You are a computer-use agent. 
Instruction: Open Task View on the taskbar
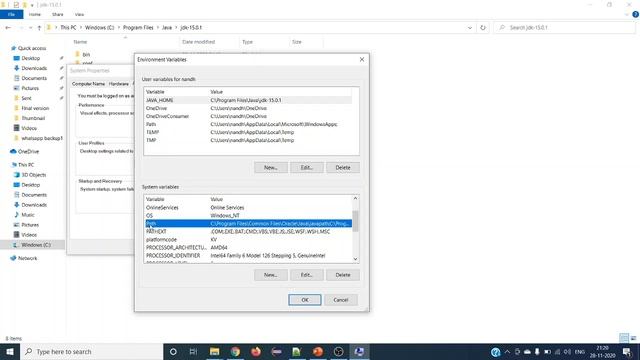[x=193, y=351]
